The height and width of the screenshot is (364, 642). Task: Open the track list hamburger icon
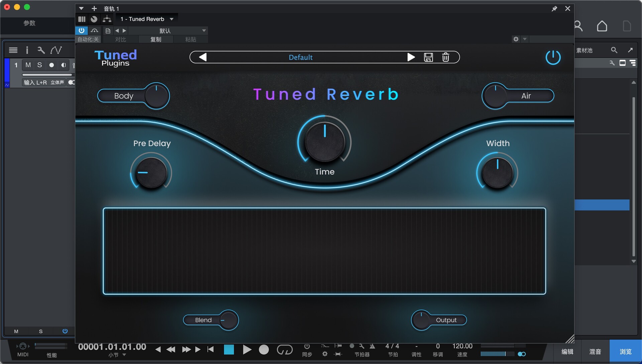point(13,50)
